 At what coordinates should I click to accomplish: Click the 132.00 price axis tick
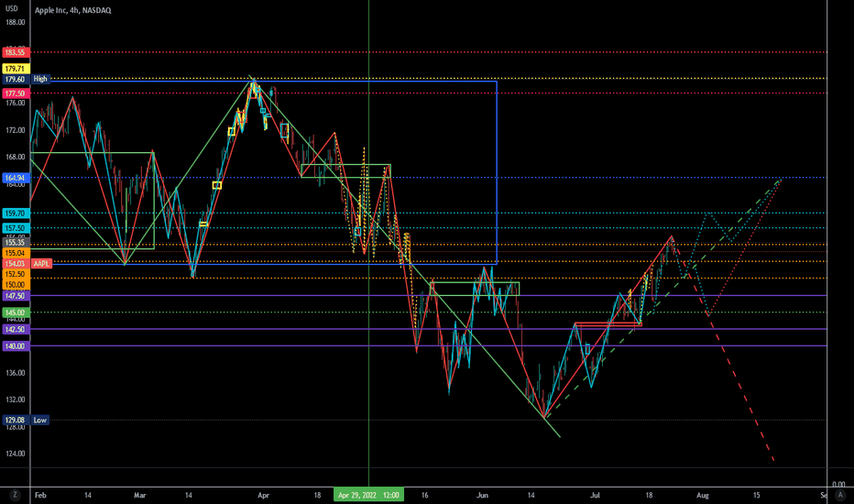pos(16,400)
